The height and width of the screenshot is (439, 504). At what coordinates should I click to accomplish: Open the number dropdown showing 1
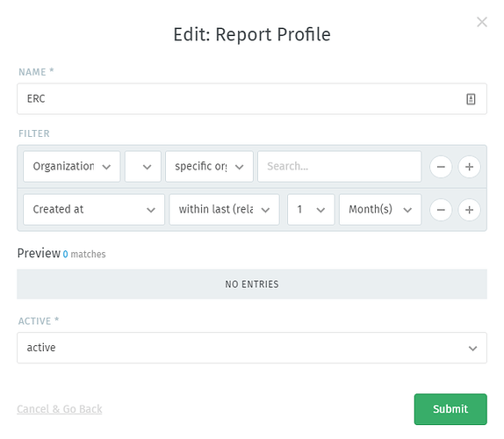pos(311,210)
